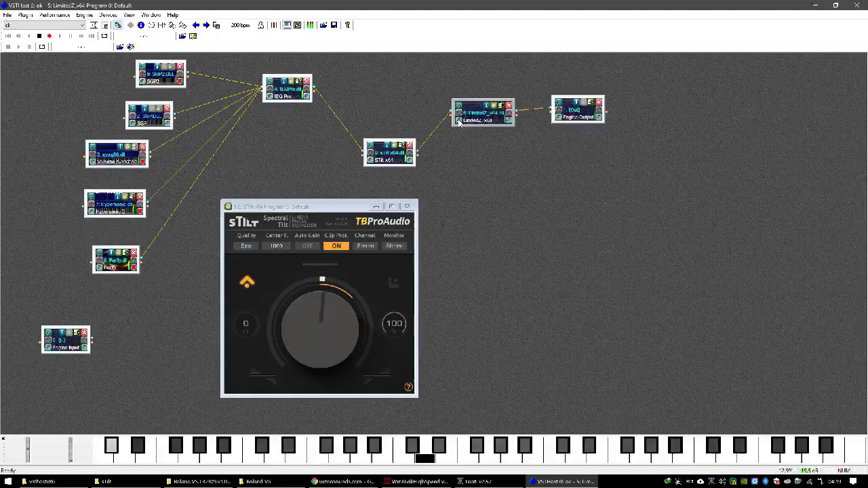This screenshot has height=488, width=868.
Task: Stop playback with the black square button
Action: tap(39, 36)
